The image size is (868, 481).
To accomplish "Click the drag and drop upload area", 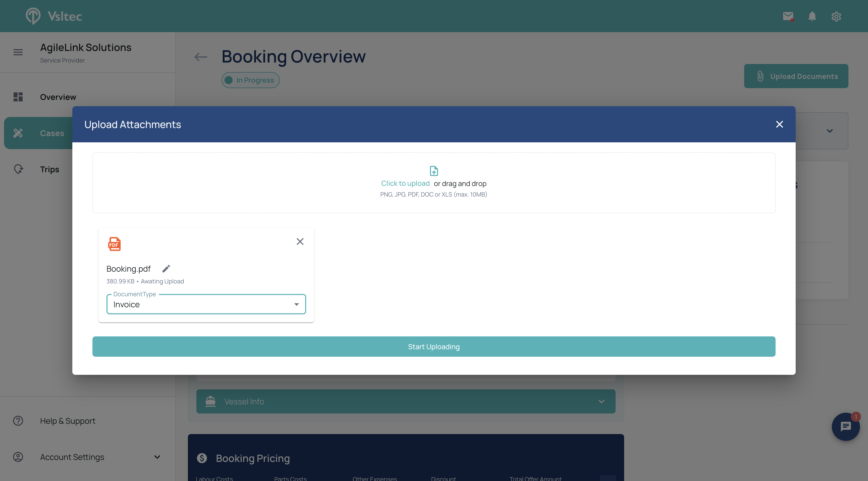I will (434, 183).
